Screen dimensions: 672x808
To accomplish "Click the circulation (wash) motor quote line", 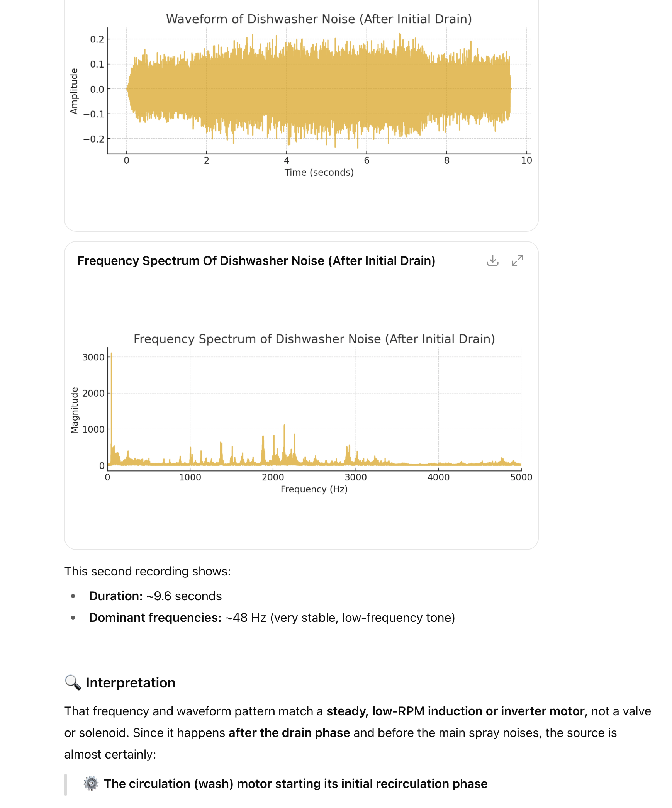I will click(x=295, y=783).
